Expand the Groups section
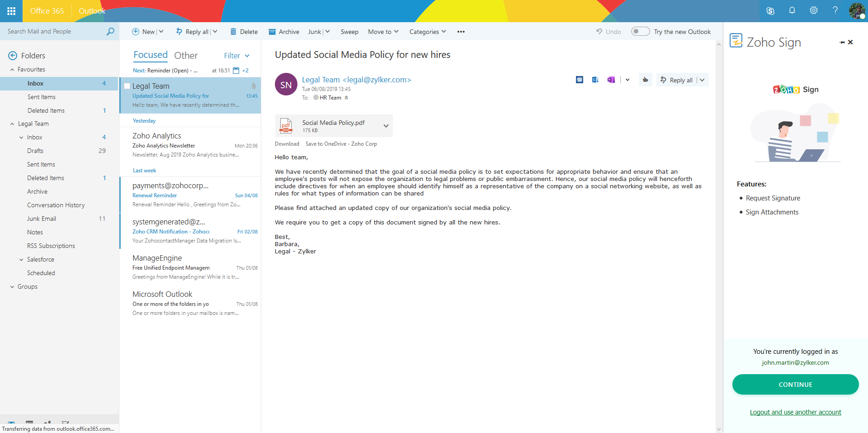 (x=12, y=287)
